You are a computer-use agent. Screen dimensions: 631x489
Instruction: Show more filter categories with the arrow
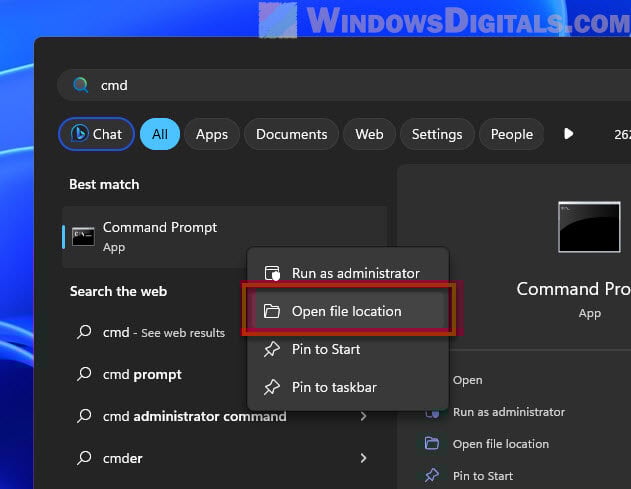click(x=568, y=134)
